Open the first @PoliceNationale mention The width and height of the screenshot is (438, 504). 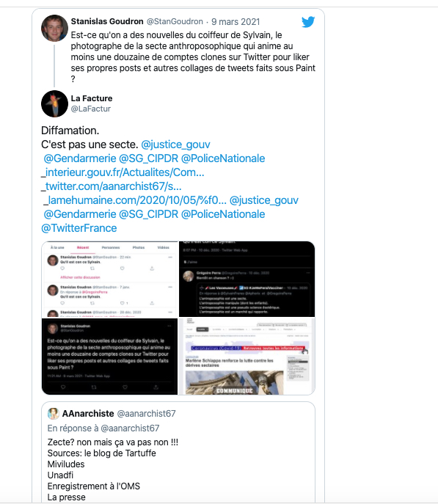coord(223,158)
